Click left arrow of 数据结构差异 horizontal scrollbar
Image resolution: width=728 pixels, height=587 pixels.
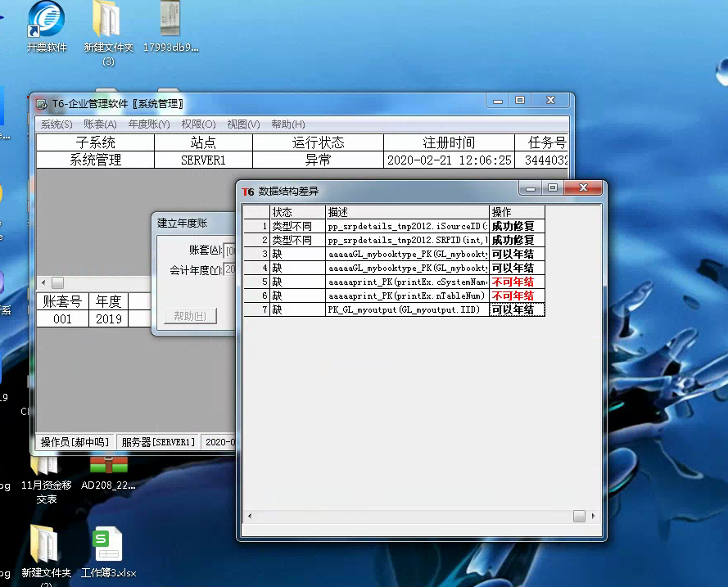[250, 516]
